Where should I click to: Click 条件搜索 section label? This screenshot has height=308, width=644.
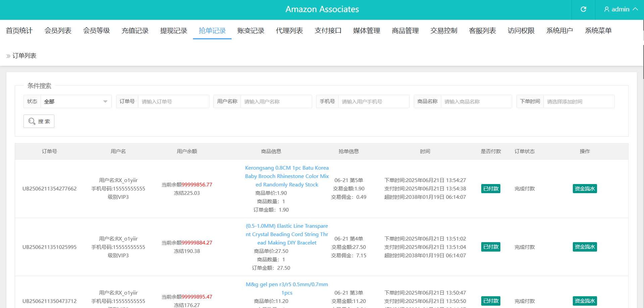[39, 86]
